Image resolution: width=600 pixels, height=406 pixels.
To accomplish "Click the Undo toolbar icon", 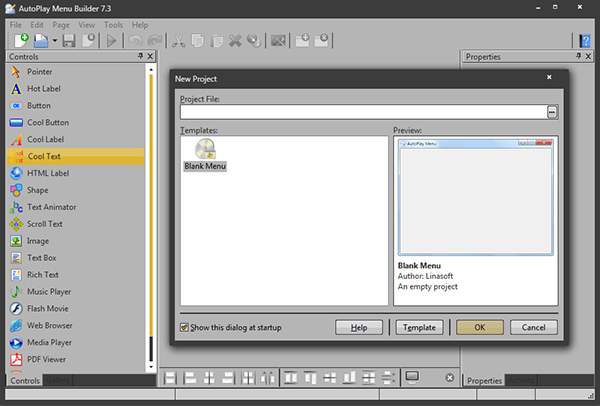I will (x=135, y=41).
